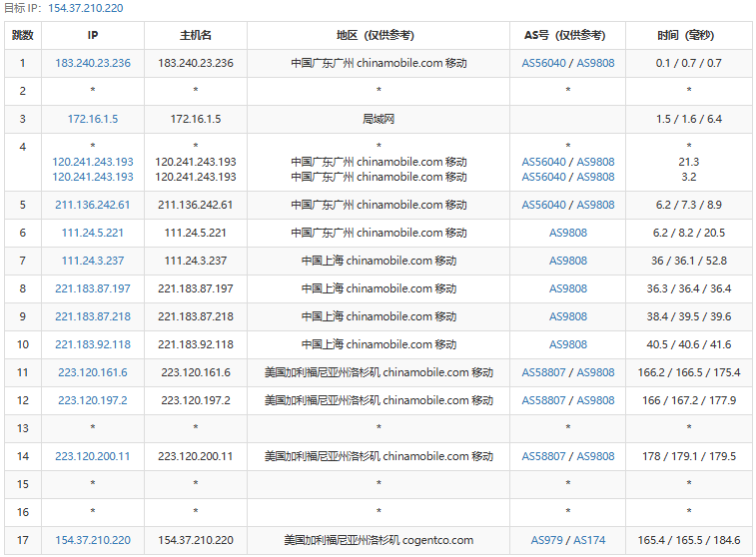Select hop number 2 cell
Image resolution: width=756 pixels, height=557 pixels.
[23, 91]
